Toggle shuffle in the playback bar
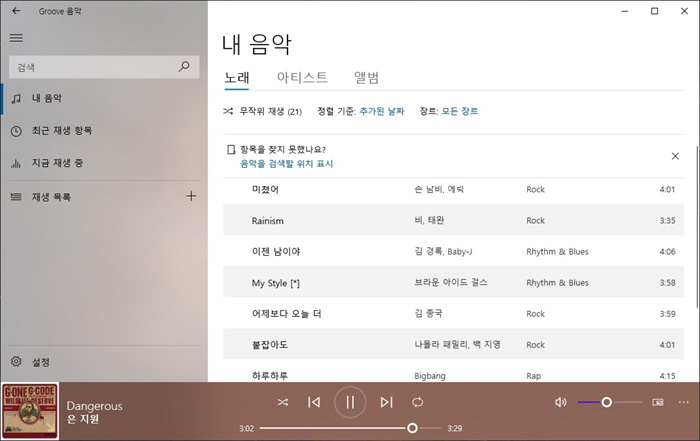This screenshot has height=441, width=700. click(x=283, y=402)
